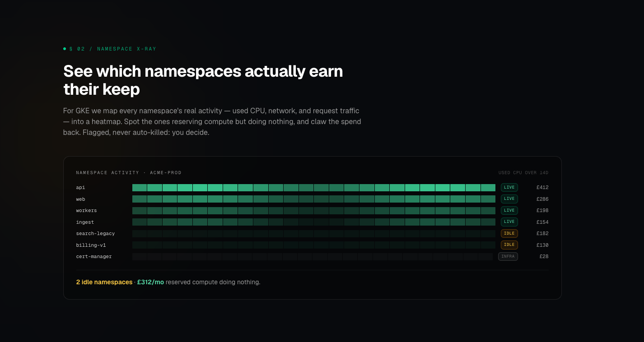Click the '2 idle namespaces' summary text
Screen dimensions: 644x342
click(x=104, y=282)
